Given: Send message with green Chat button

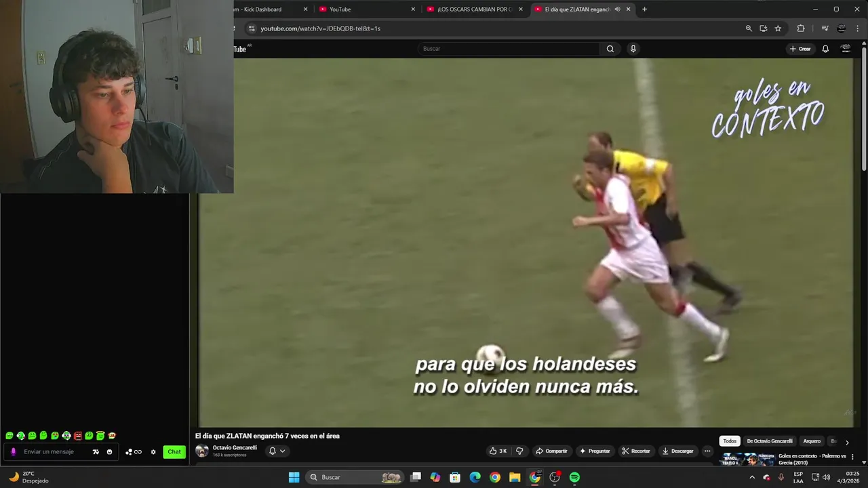Looking at the screenshot, I should tap(174, 451).
